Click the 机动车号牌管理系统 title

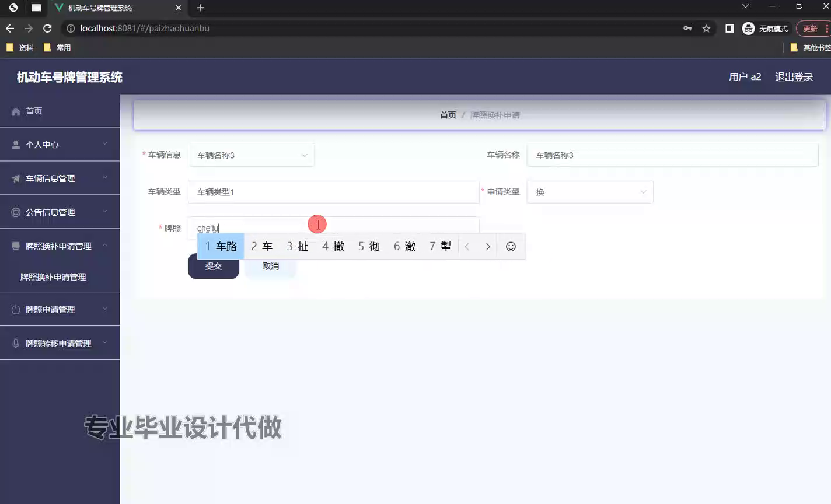[69, 77]
